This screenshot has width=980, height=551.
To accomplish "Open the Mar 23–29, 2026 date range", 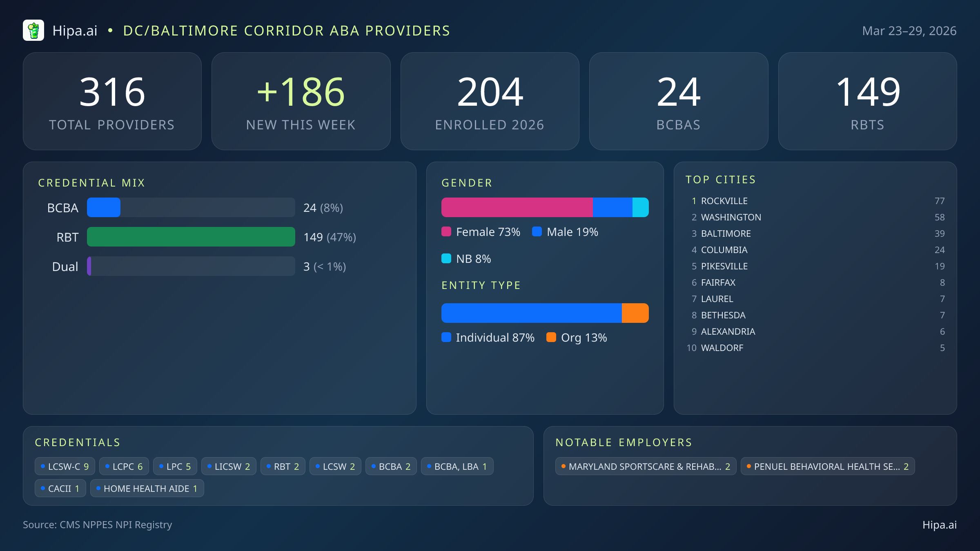I will pos(910,30).
